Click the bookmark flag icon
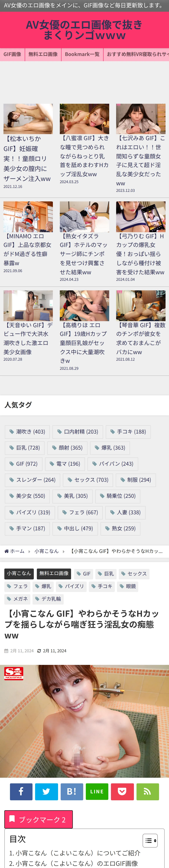The image size is (169, 868). [x=12, y=819]
